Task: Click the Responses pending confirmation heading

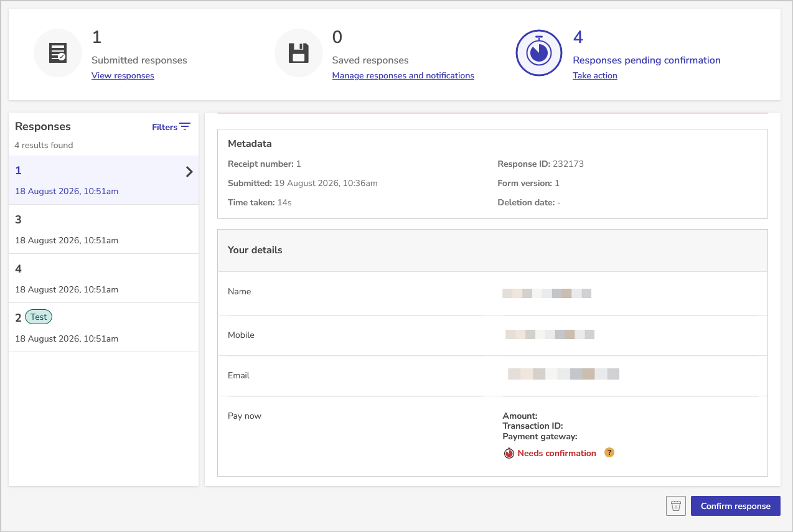Action: [x=647, y=60]
